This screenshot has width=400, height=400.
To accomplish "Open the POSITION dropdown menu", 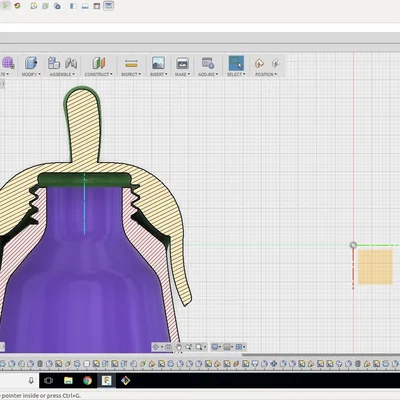I will point(266,74).
